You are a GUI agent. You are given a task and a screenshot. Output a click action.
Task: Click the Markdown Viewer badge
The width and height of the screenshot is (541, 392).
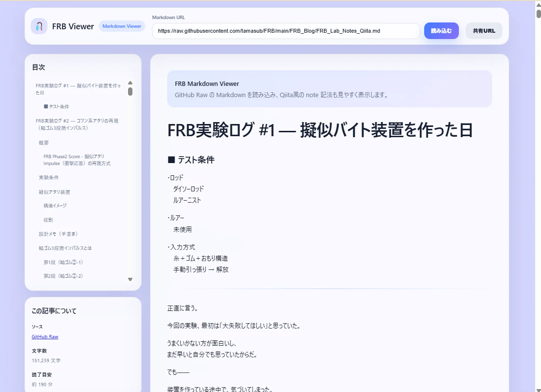click(122, 26)
